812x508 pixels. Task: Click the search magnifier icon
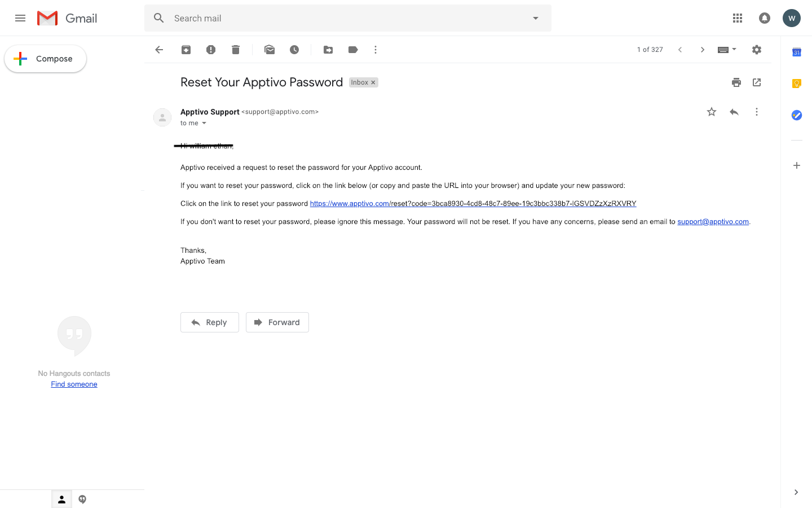[159, 18]
